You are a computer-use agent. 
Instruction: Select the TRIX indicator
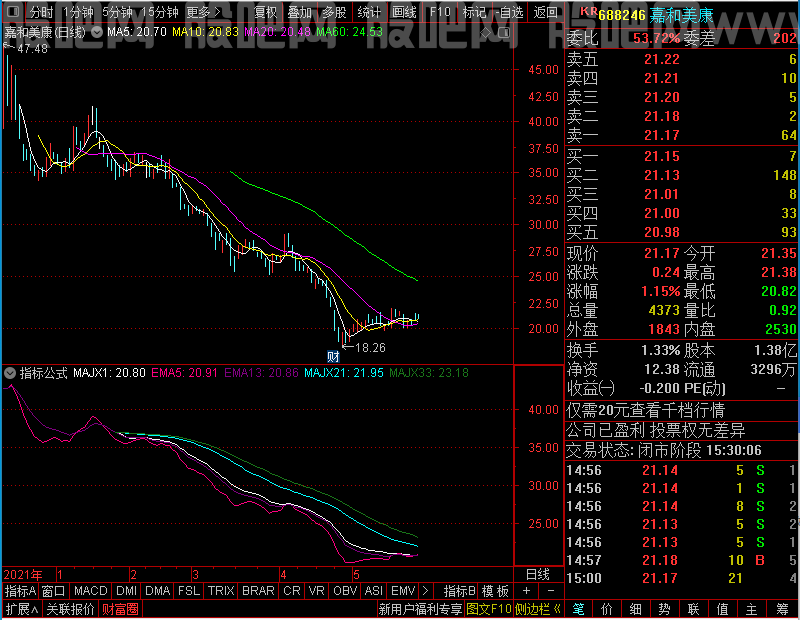tap(221, 591)
